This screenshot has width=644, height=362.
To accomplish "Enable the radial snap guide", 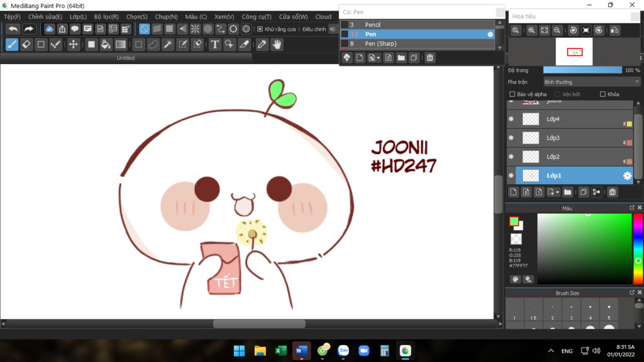I will point(195,29).
